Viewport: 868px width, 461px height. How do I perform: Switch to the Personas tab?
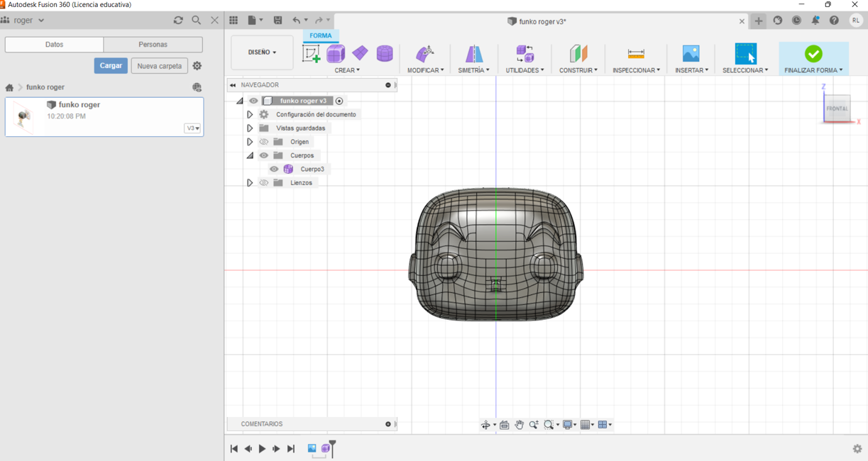(x=153, y=45)
